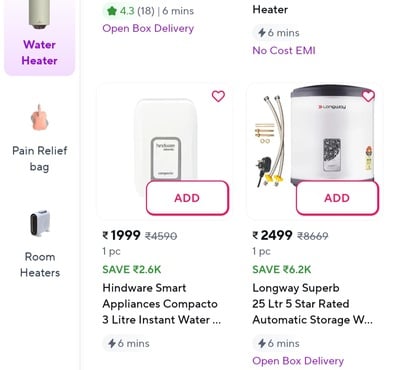Tap the Room Heaters icon image

coord(40,223)
